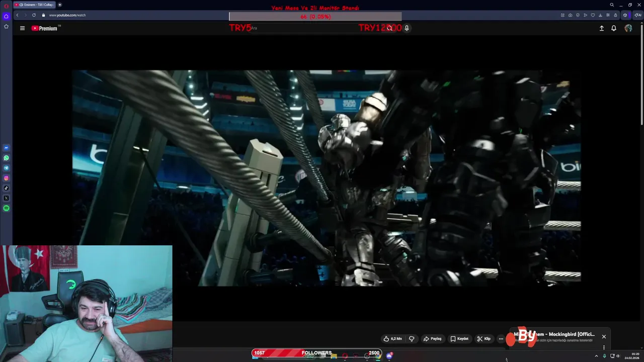Click the movie video player area
This screenshot has height=362, width=644.
tap(326, 178)
